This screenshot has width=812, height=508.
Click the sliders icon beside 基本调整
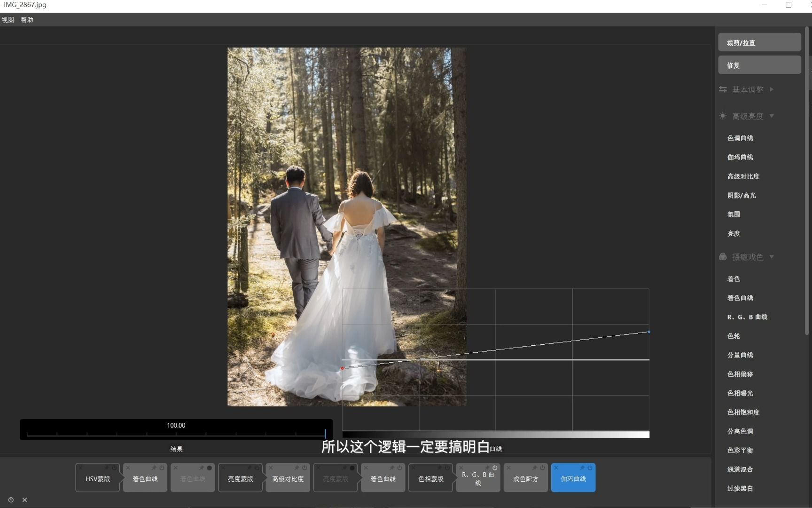(x=723, y=89)
